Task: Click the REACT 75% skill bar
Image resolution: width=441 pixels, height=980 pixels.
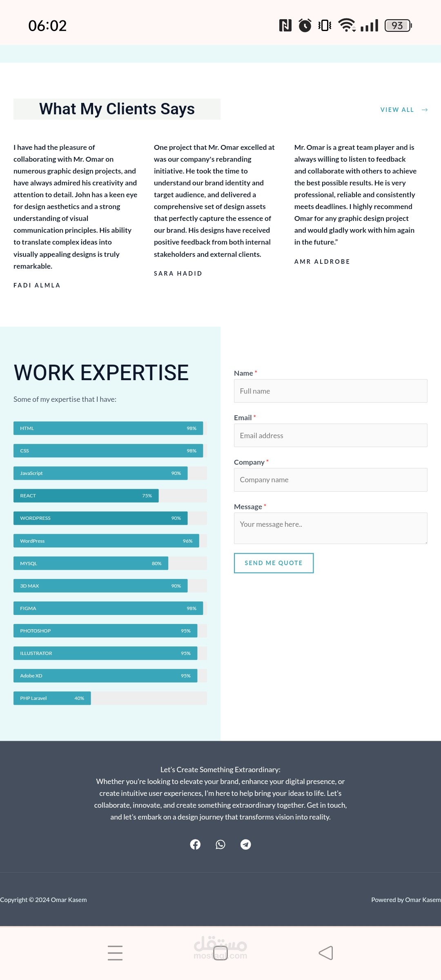Action: point(86,496)
